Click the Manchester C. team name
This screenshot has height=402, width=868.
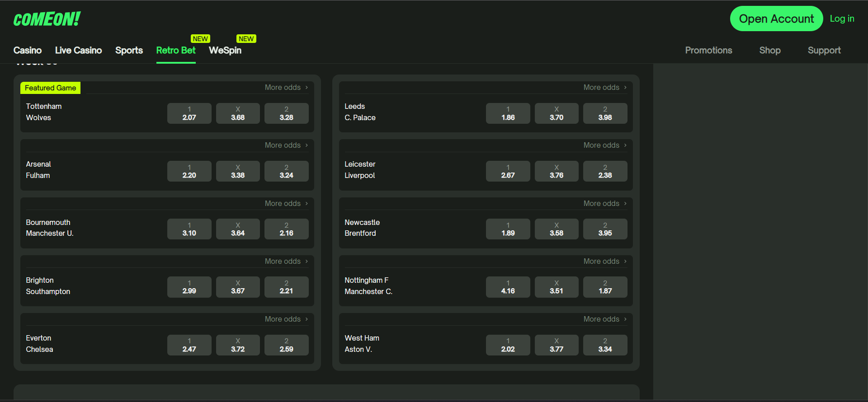[368, 291]
